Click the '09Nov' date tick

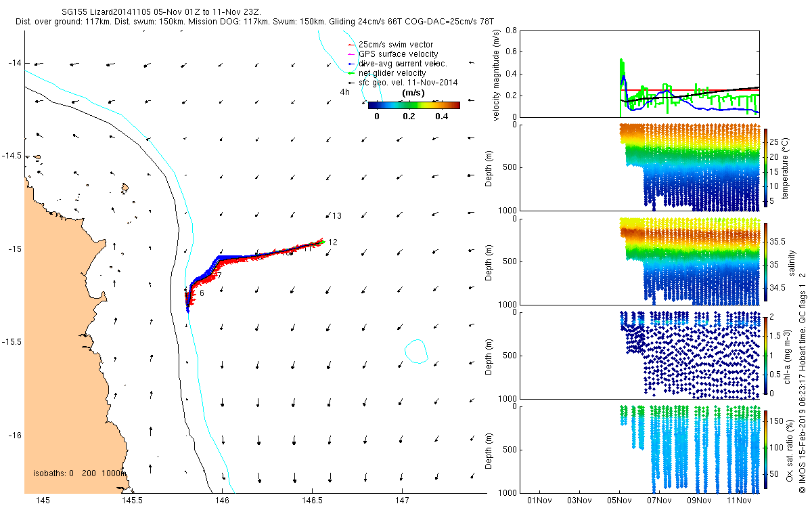(699, 501)
